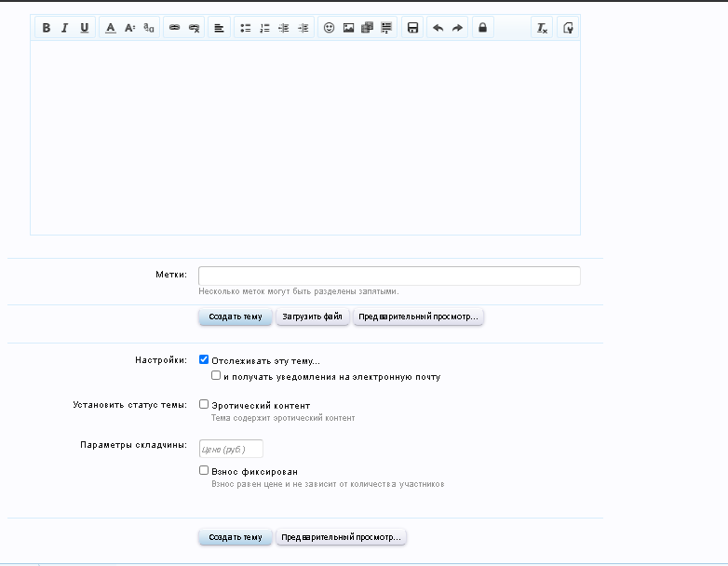Check the "Взнос фиксирован" option
This screenshot has height=566, width=728.
tap(204, 471)
